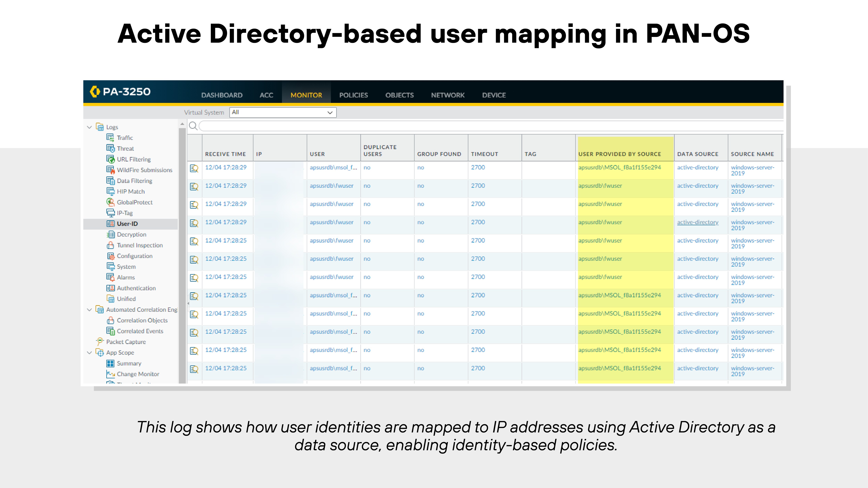Collapse the Logs tree section
This screenshot has width=868, height=488.
coord(89,127)
